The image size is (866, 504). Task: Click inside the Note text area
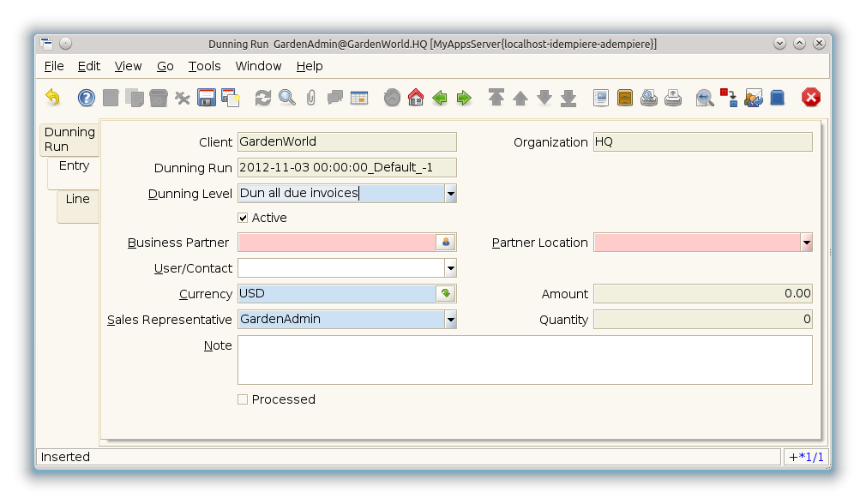tap(524, 360)
